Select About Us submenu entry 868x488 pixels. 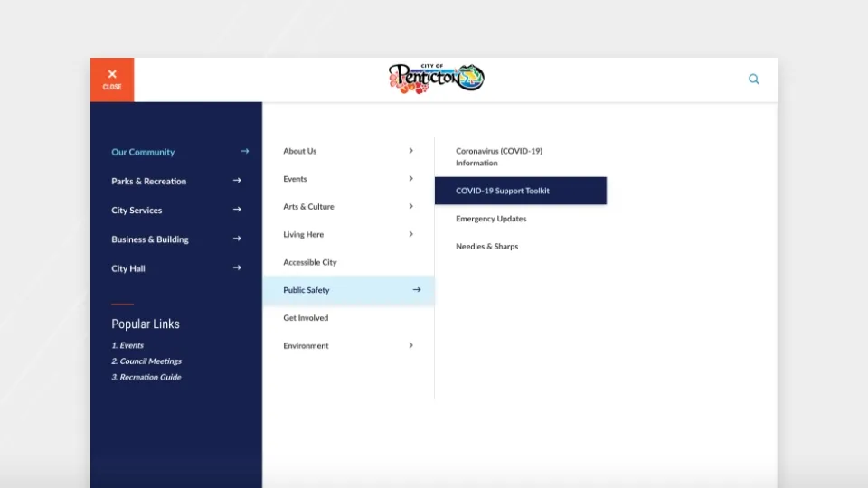click(x=299, y=151)
